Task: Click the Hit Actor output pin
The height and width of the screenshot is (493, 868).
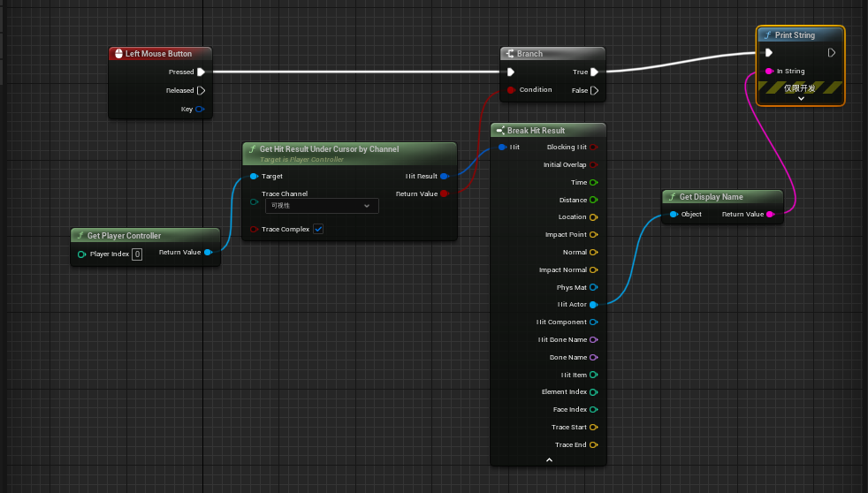Action: tap(593, 305)
